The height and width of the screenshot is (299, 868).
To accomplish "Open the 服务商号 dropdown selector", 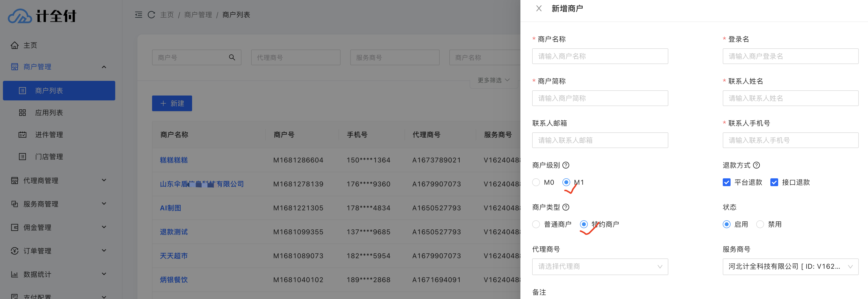I will pyautogui.click(x=790, y=267).
